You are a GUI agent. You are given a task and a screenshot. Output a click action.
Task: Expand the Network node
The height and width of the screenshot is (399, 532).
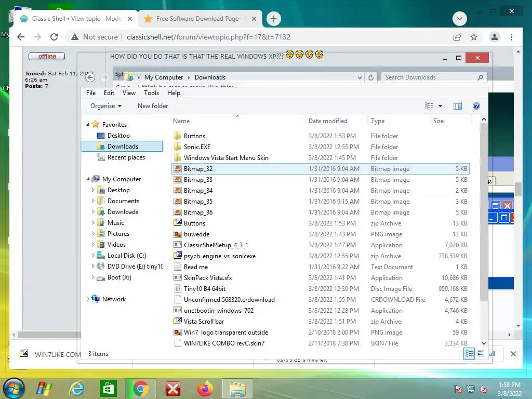click(88, 299)
